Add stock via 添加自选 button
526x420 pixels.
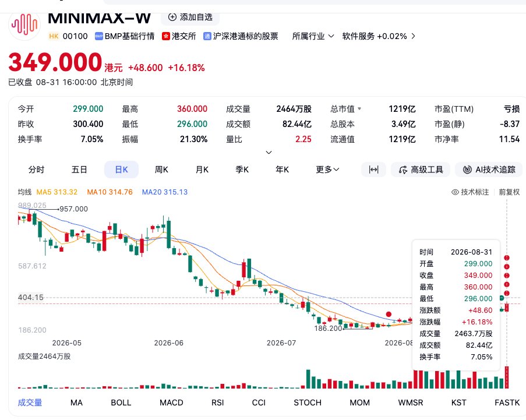[x=190, y=17]
